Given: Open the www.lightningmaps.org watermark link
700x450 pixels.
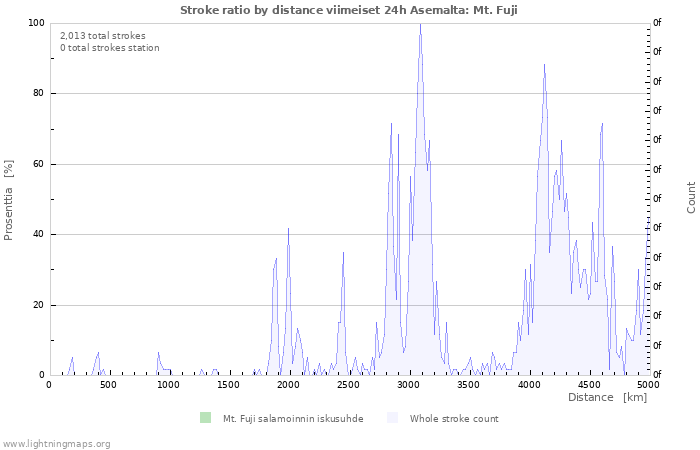Looking at the screenshot, I should click(x=56, y=443).
